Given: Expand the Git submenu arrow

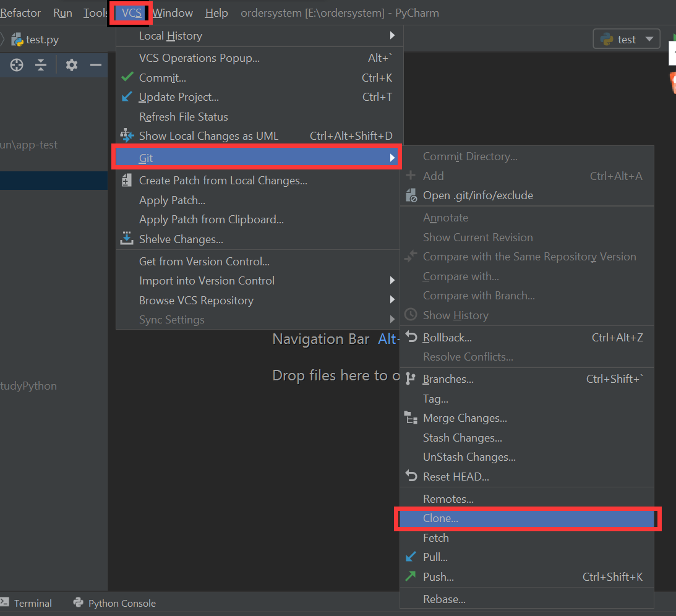Looking at the screenshot, I should coord(392,158).
